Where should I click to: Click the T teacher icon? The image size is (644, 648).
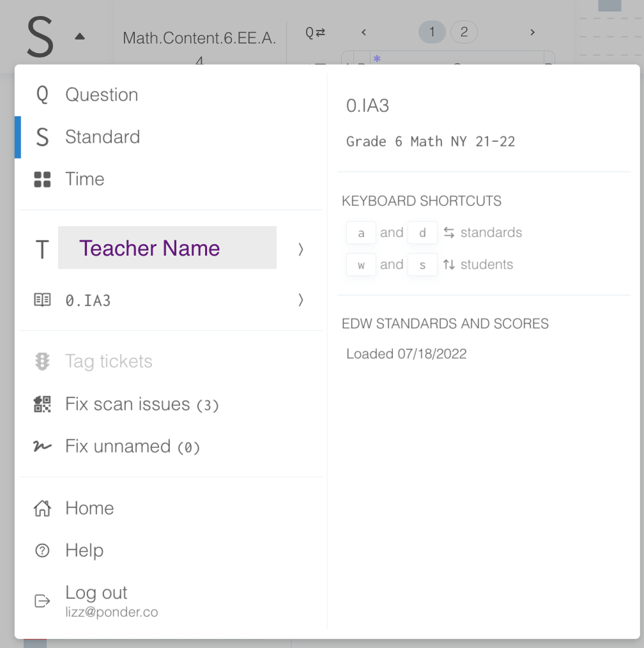click(x=42, y=250)
